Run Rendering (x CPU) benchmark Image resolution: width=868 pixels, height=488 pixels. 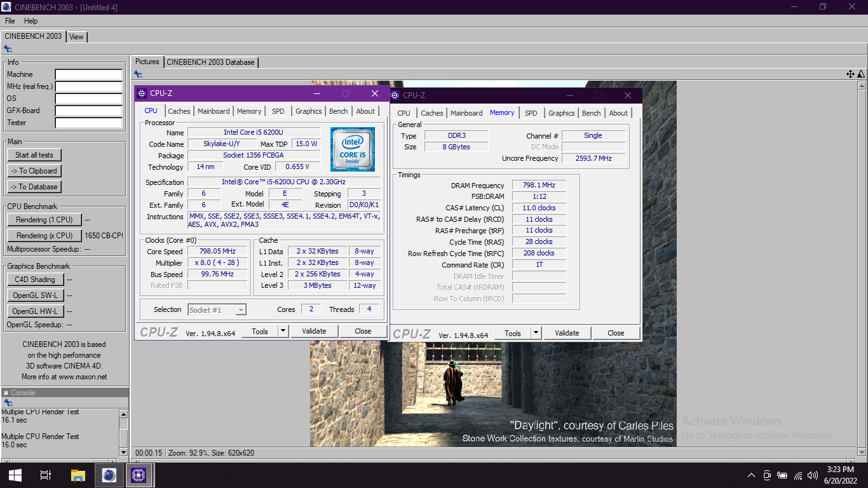(44, 236)
